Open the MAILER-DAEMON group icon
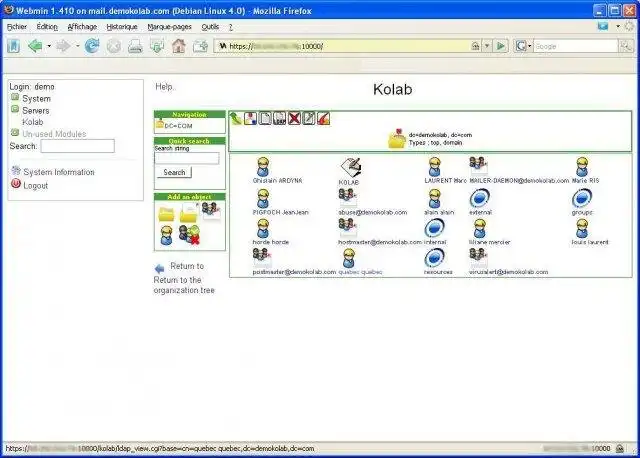This screenshot has width=640, height=458. click(x=478, y=166)
